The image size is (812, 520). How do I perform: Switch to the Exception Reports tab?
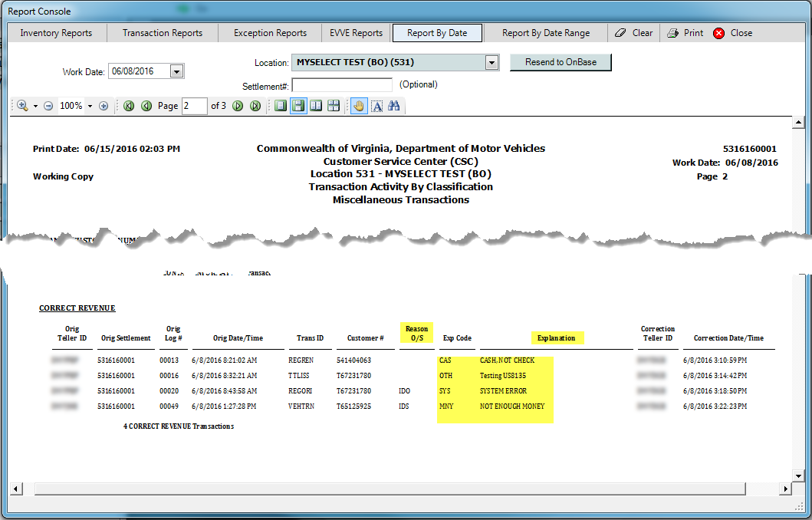click(x=270, y=33)
